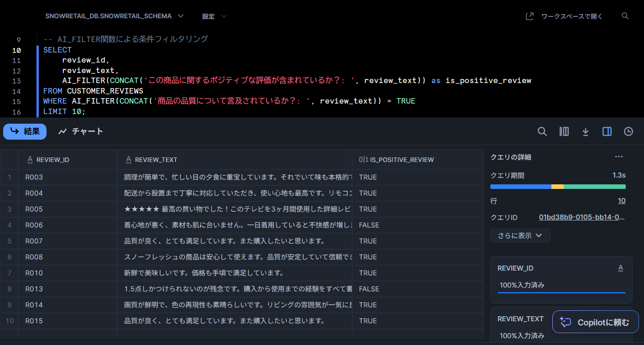Click review text starting 画質が鮮明で
The width and height of the screenshot is (644, 345).
tap(238, 305)
